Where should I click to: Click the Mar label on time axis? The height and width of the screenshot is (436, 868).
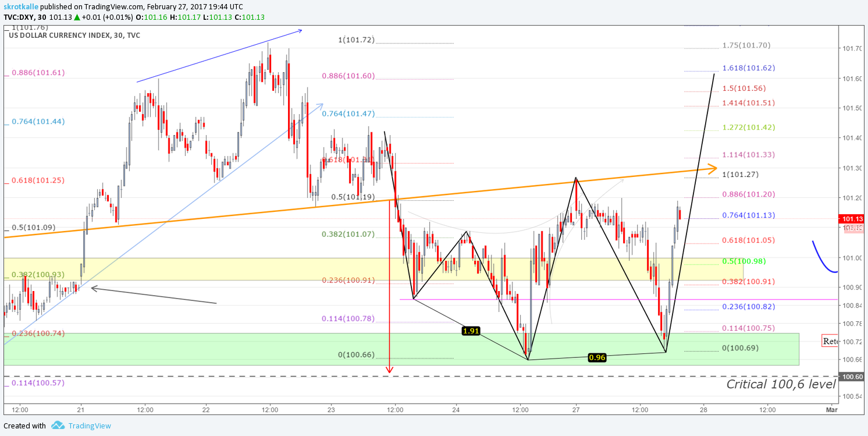click(x=831, y=409)
